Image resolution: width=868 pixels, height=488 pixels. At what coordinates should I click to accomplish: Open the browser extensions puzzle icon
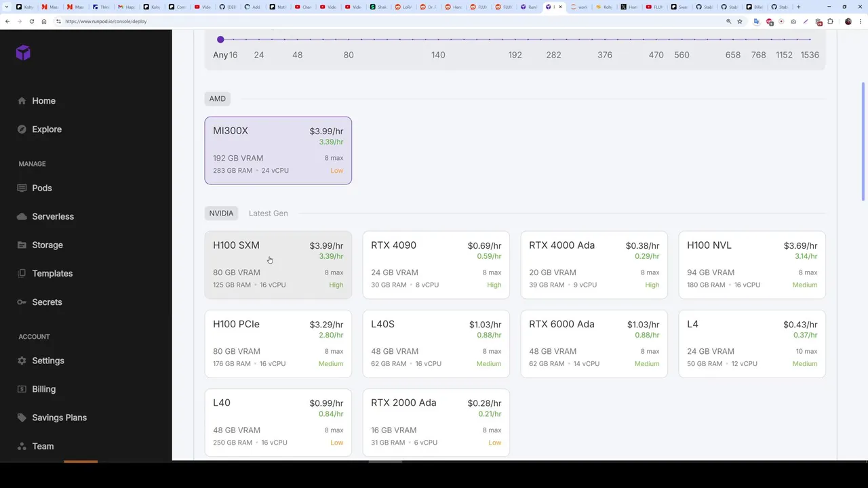pos(831,21)
